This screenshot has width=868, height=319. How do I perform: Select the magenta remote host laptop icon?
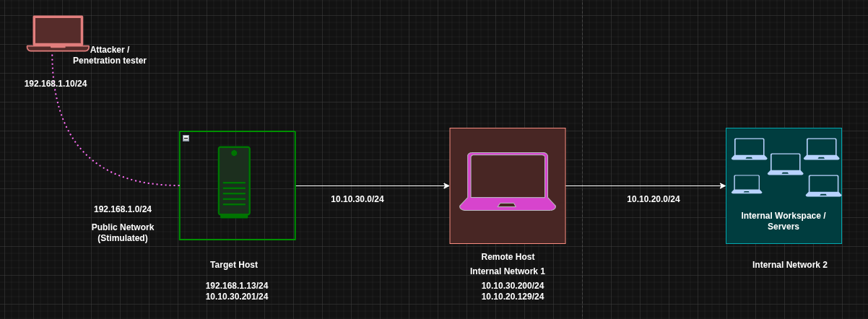pyautogui.click(x=508, y=182)
